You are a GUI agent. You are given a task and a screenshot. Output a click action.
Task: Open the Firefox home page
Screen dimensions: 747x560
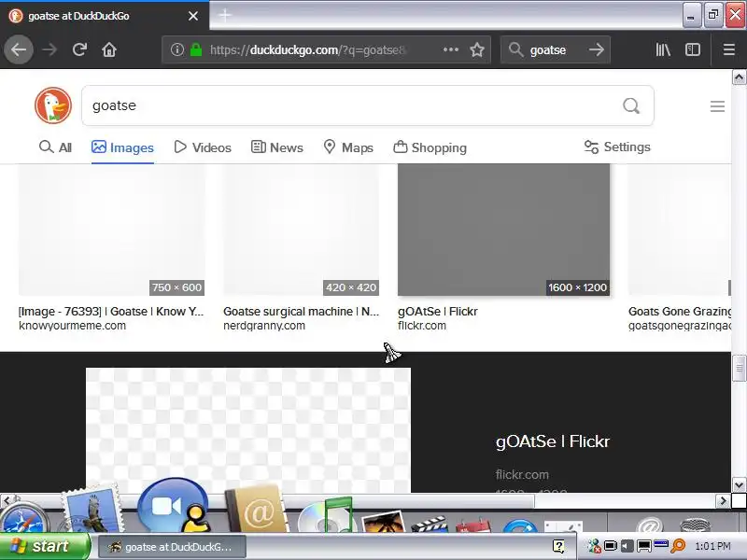(x=109, y=49)
